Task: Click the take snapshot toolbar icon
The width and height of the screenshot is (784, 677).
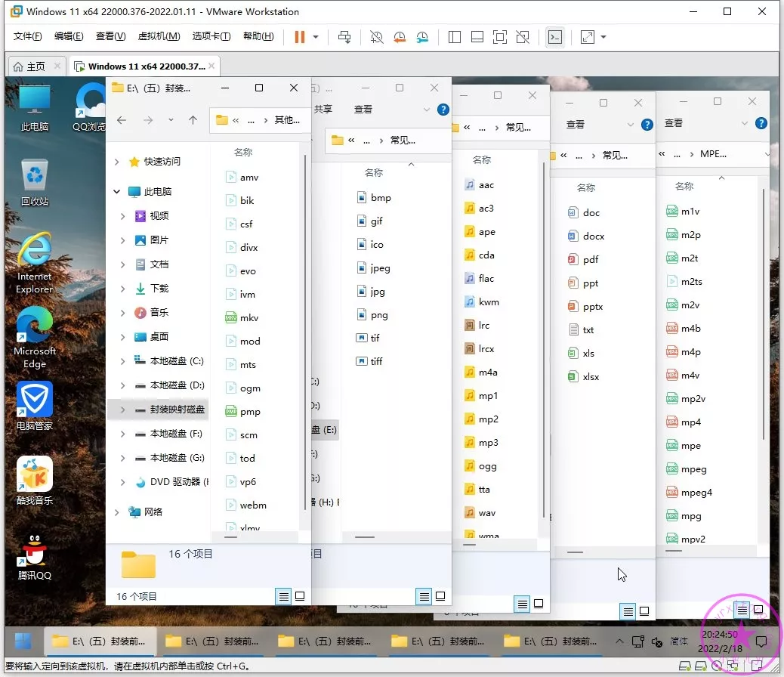Action: (x=376, y=37)
